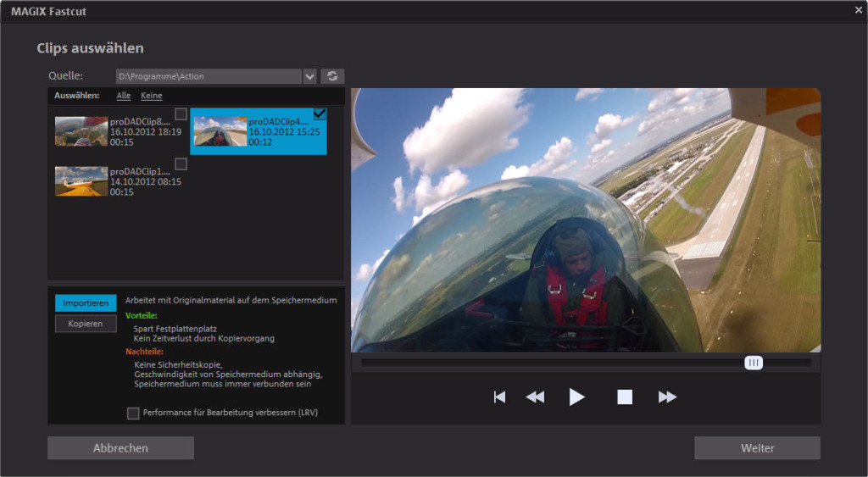Choose the Kopieren mode button
The width and height of the screenshot is (868, 477).
click(86, 324)
